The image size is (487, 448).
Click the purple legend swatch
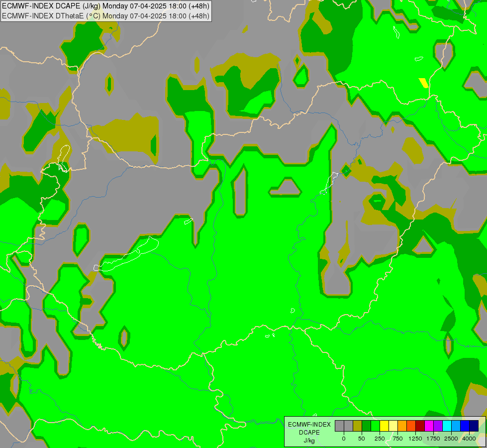coord(438,426)
